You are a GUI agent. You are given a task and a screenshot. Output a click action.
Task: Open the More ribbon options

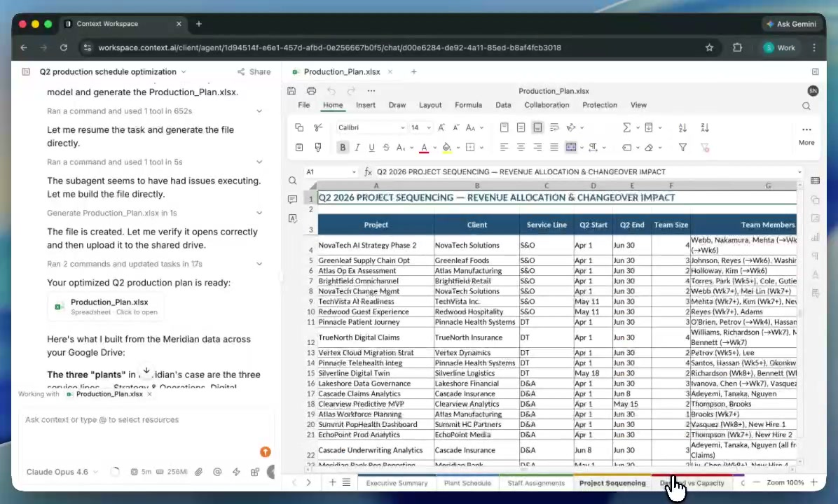[x=806, y=134]
